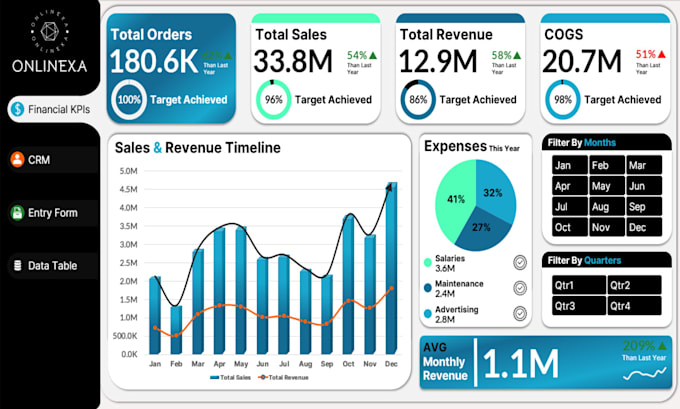Click the ONLINEXA polyhedron logo
Viewport: 680px width, 409px height.
coord(49,31)
